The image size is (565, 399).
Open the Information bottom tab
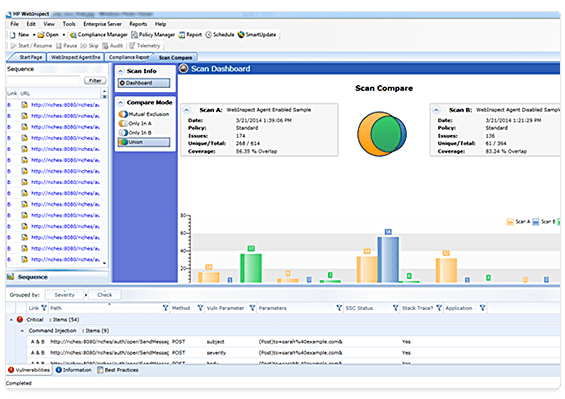click(74, 370)
